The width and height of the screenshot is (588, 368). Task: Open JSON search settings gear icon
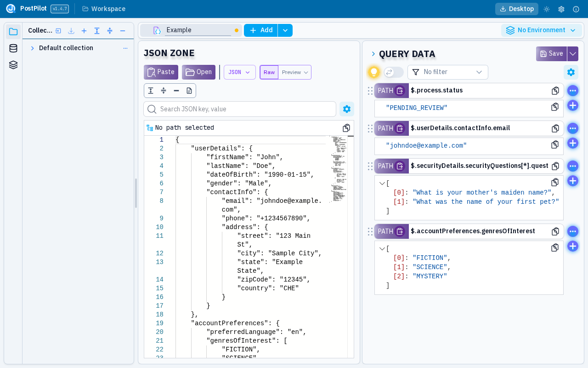pyautogui.click(x=347, y=109)
